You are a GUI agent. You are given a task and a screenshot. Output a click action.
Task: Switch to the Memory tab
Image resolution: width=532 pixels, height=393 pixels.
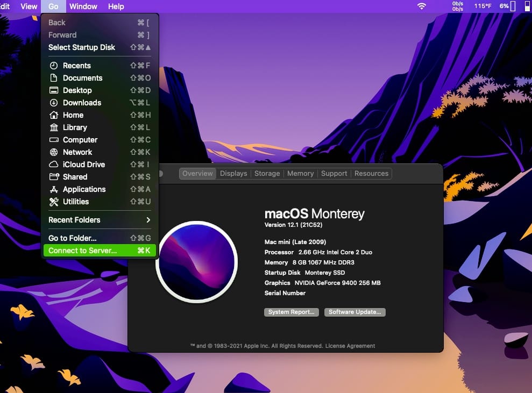(300, 174)
